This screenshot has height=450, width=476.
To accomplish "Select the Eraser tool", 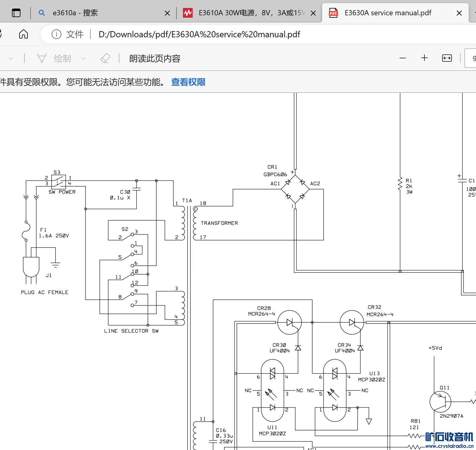I will coord(105,58).
